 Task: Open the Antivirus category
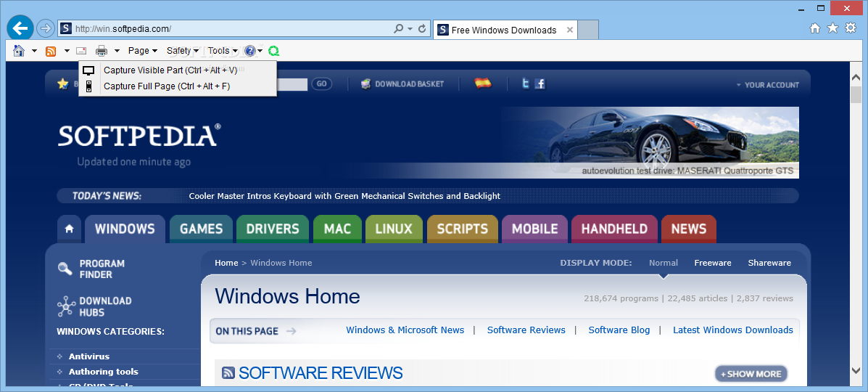(89, 356)
